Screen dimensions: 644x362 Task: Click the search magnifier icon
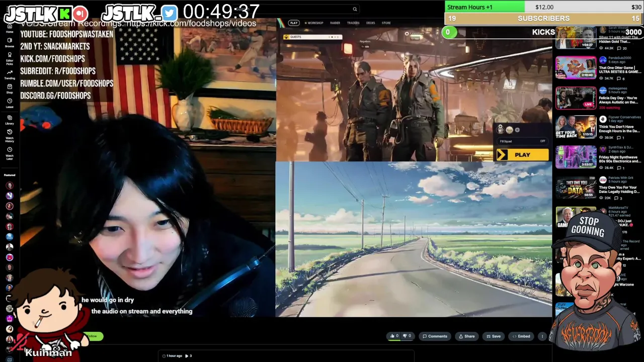(x=355, y=9)
